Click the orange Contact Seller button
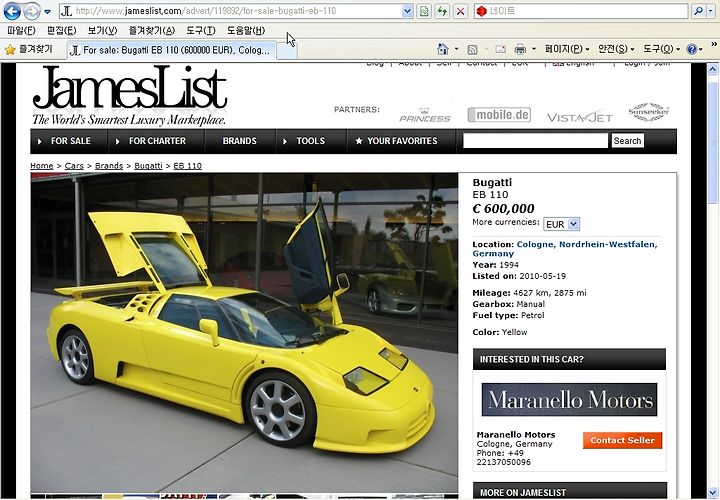This screenshot has height=500, width=720. (622, 440)
